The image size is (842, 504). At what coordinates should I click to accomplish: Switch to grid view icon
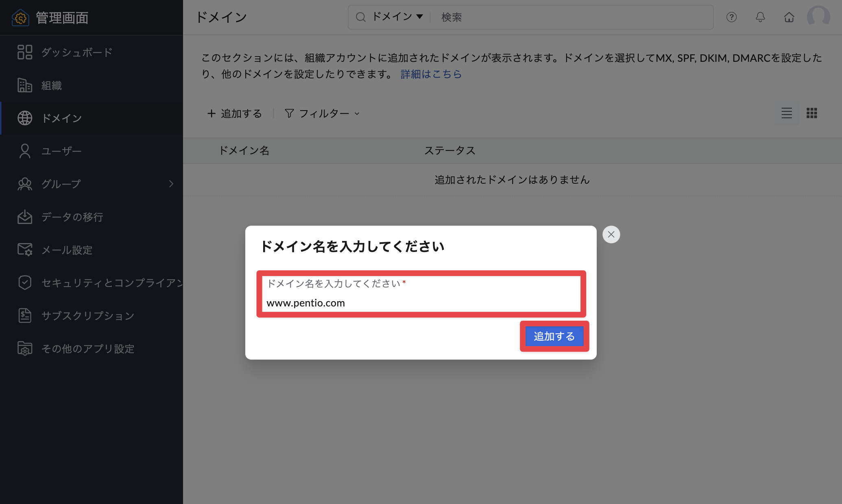[x=812, y=113]
